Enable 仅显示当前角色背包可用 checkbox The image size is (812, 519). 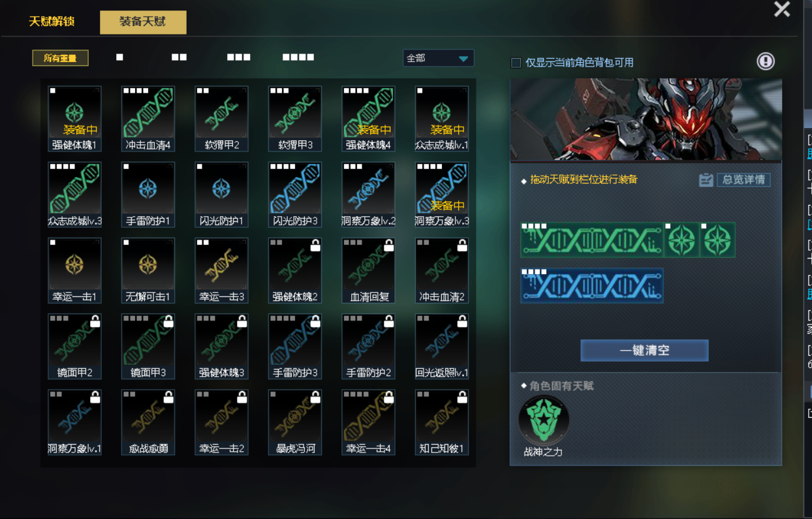click(516, 63)
